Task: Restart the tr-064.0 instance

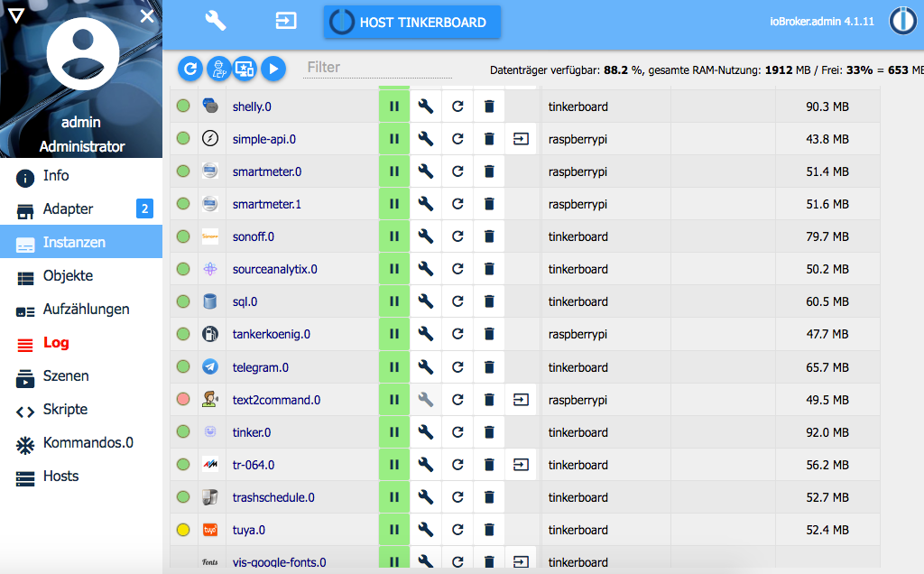Action: [x=457, y=465]
